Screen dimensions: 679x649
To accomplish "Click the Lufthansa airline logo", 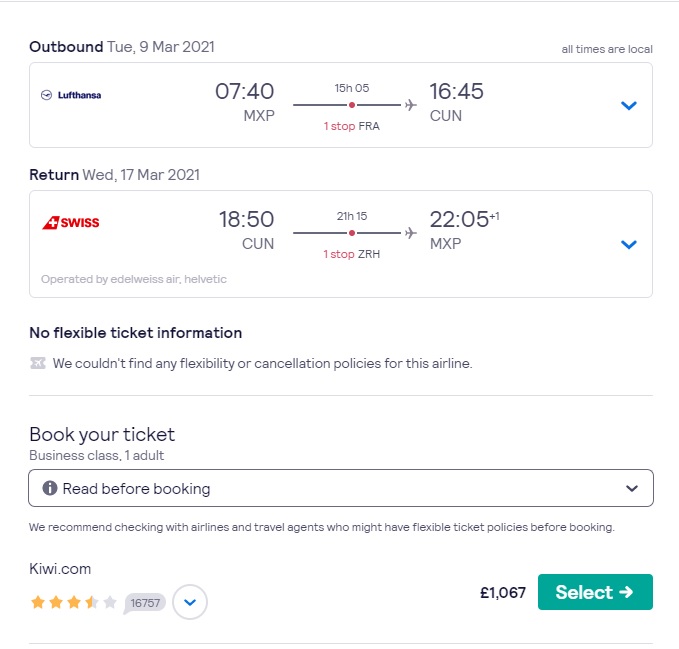I will tap(71, 95).
